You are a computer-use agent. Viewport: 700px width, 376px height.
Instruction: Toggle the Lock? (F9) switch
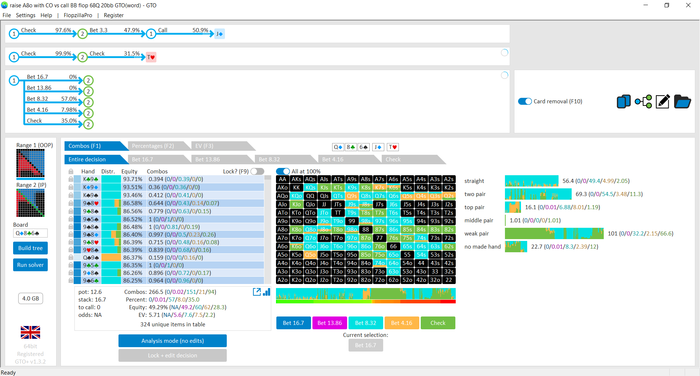click(257, 171)
